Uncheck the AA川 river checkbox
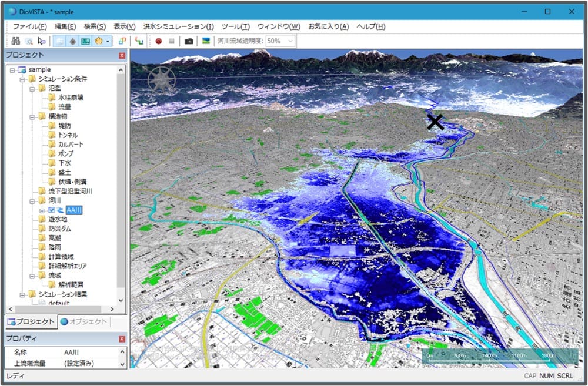The width and height of the screenshot is (588, 386). pyautogui.click(x=52, y=210)
